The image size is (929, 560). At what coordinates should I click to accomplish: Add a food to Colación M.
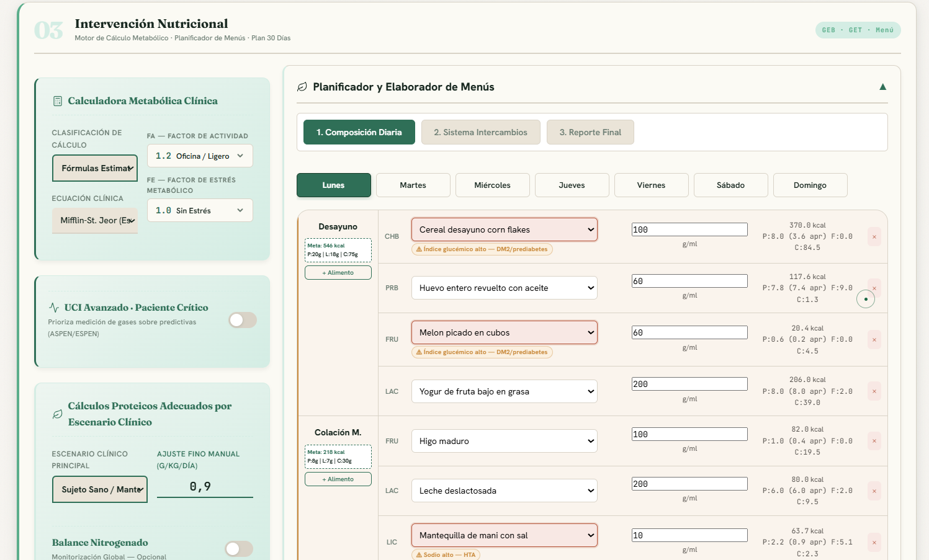(338, 479)
